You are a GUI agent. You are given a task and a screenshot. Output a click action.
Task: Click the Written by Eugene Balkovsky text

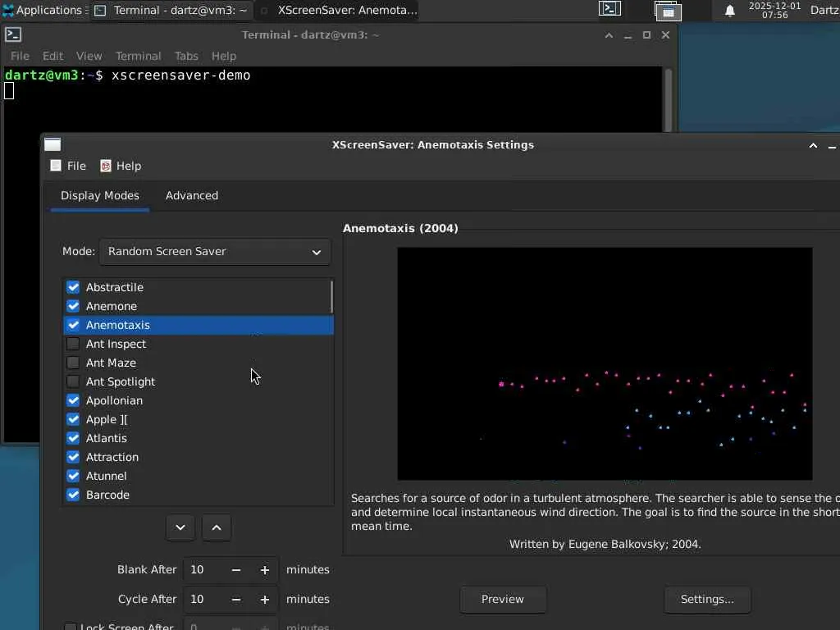tap(605, 545)
